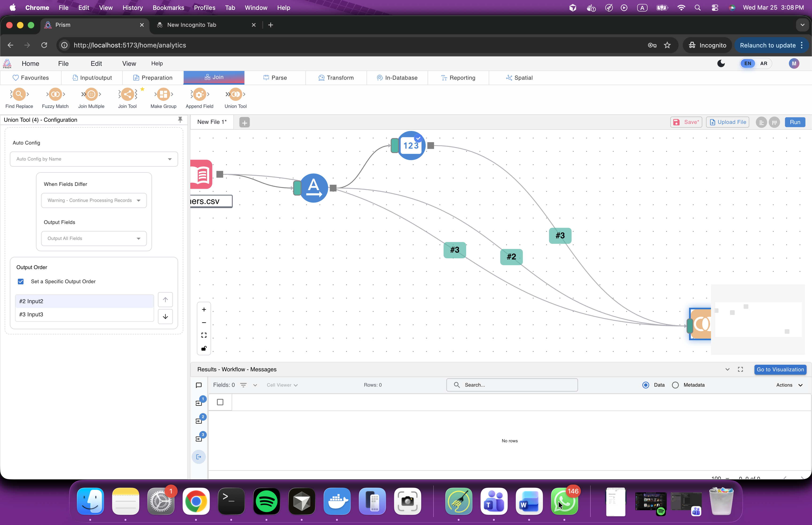Open the Actions dropdown in results
The height and width of the screenshot is (525, 812).
[789, 385]
